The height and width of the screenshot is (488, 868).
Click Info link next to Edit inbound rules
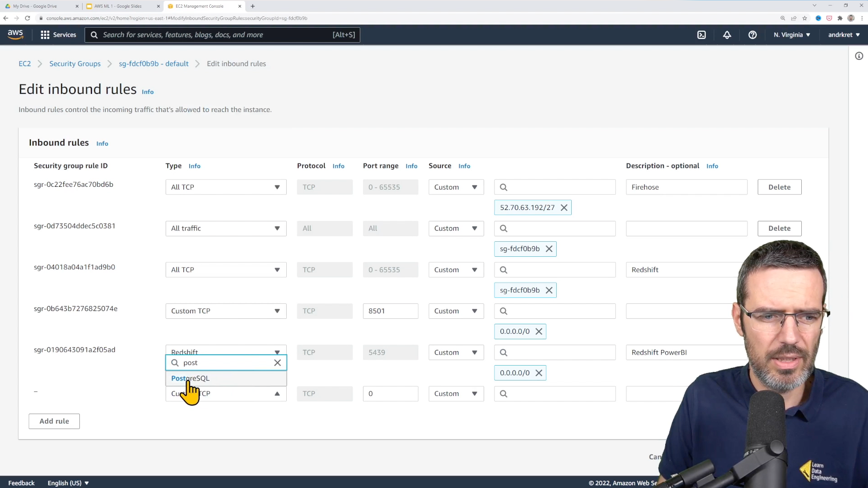[x=147, y=92]
